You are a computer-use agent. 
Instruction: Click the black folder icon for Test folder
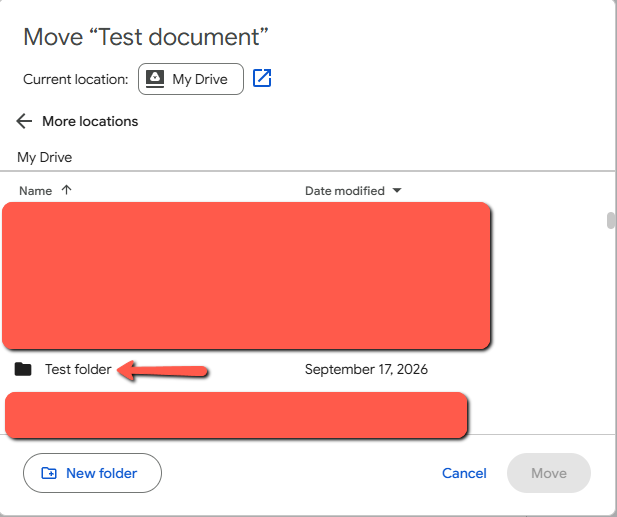tap(23, 369)
